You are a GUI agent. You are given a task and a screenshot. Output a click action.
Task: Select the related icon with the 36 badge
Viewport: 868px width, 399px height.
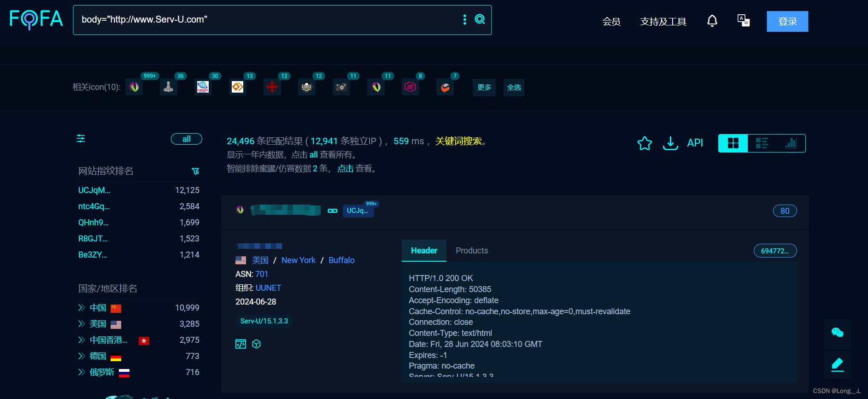(x=169, y=87)
